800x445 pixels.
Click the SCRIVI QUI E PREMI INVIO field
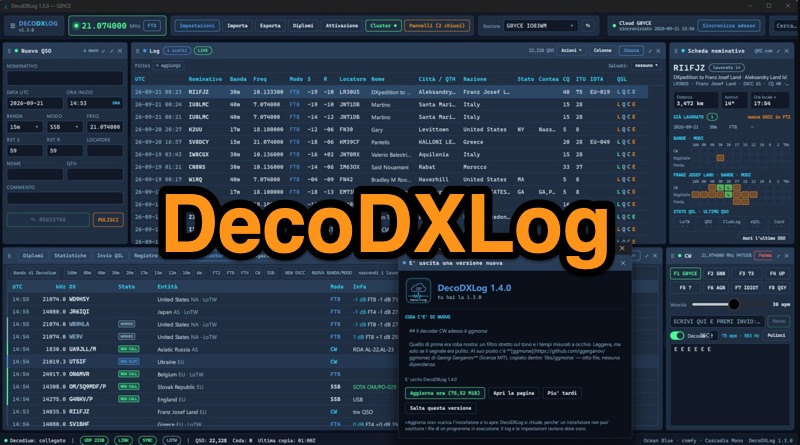coord(717,322)
